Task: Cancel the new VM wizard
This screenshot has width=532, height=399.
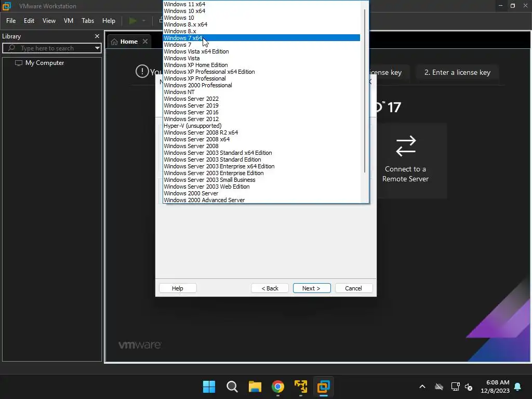Action: coord(353,288)
